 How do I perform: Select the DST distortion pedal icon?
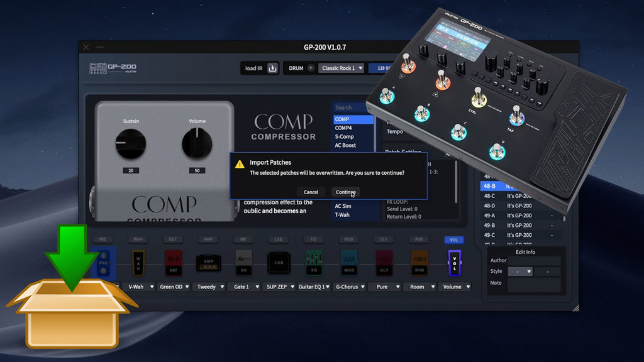pyautogui.click(x=173, y=263)
